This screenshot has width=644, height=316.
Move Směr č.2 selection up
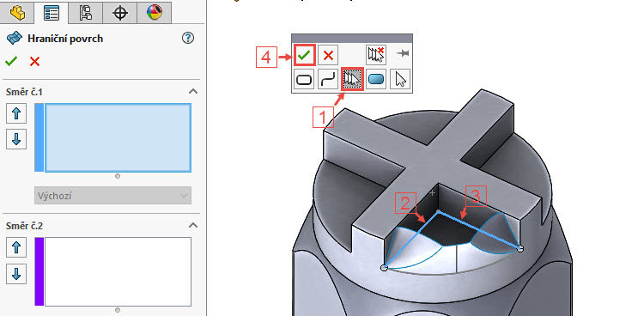tap(16, 247)
